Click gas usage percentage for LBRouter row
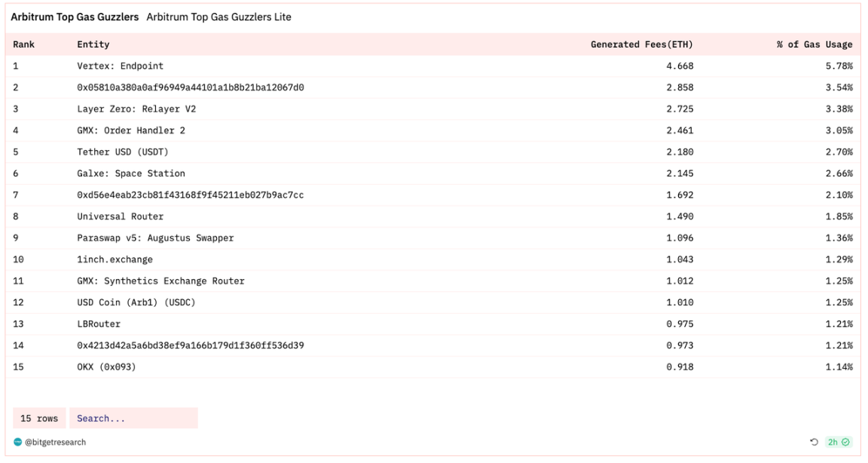868x463 pixels. point(839,324)
